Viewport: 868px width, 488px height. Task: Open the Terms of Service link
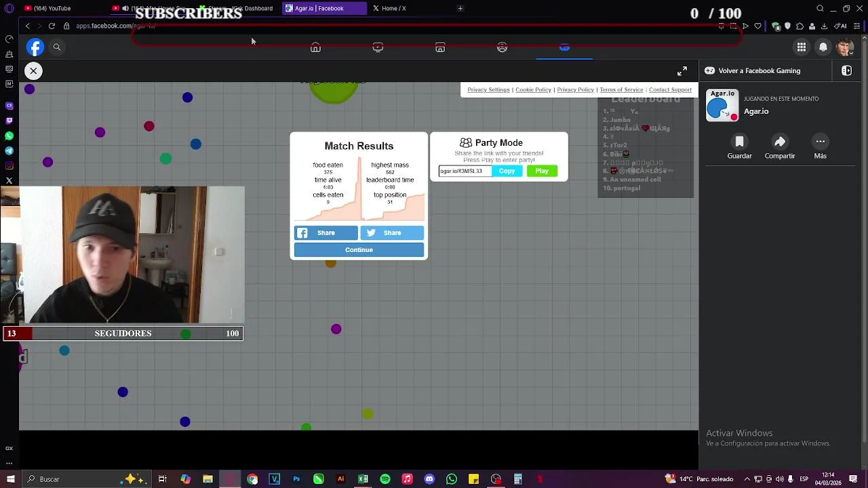pos(621,89)
